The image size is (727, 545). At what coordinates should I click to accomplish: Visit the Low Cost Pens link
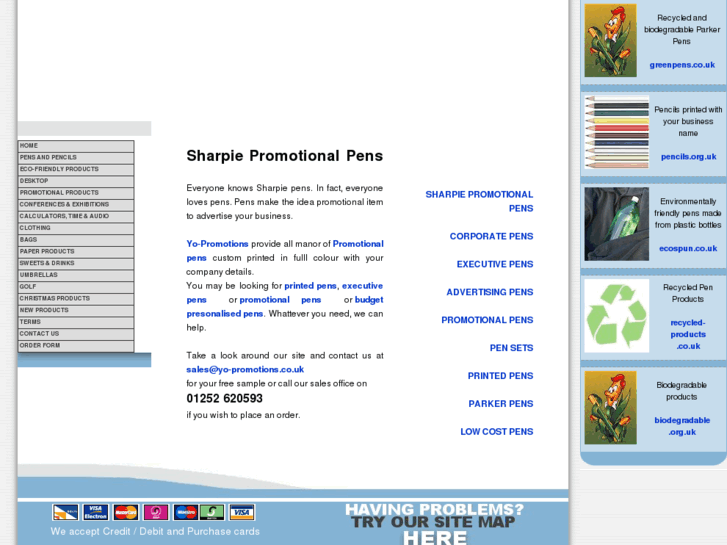(x=497, y=431)
